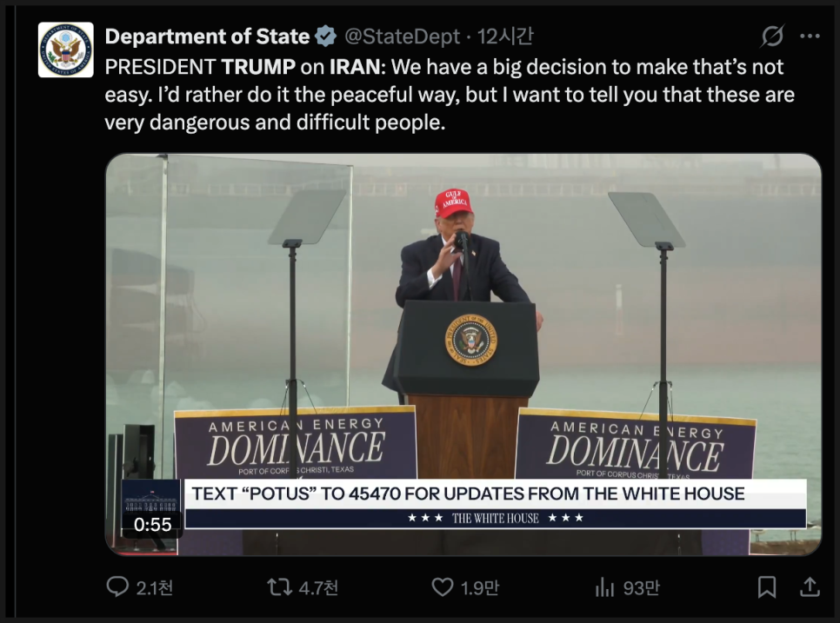Bookmark this post
Image resolution: width=840 pixels, height=623 pixels.
(x=766, y=587)
